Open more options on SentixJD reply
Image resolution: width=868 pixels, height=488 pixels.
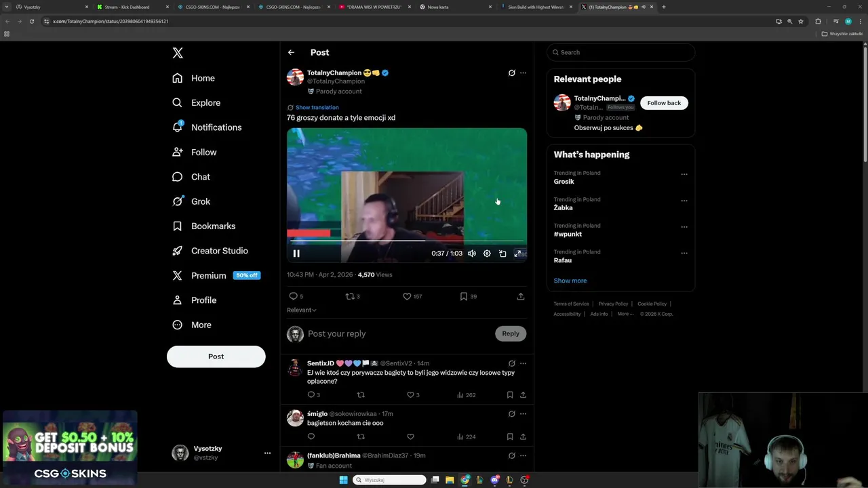(x=523, y=363)
